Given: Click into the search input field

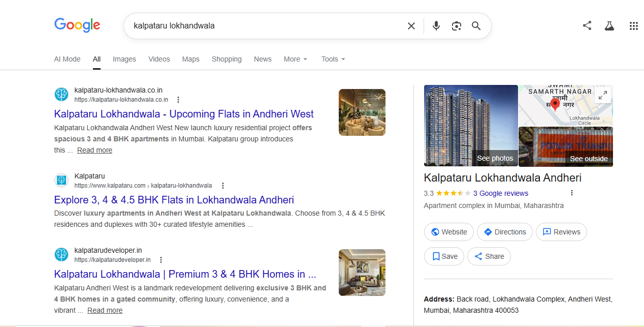Looking at the screenshot, I should point(264,26).
